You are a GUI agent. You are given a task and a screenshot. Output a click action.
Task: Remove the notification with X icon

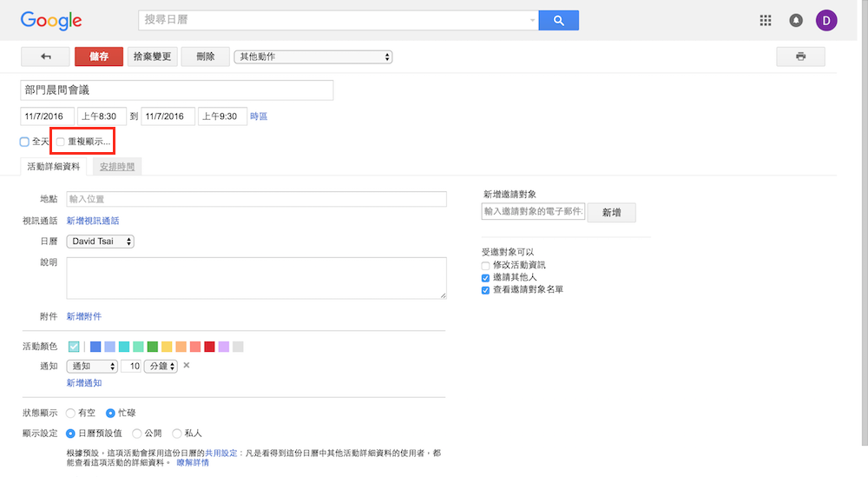pos(186,366)
